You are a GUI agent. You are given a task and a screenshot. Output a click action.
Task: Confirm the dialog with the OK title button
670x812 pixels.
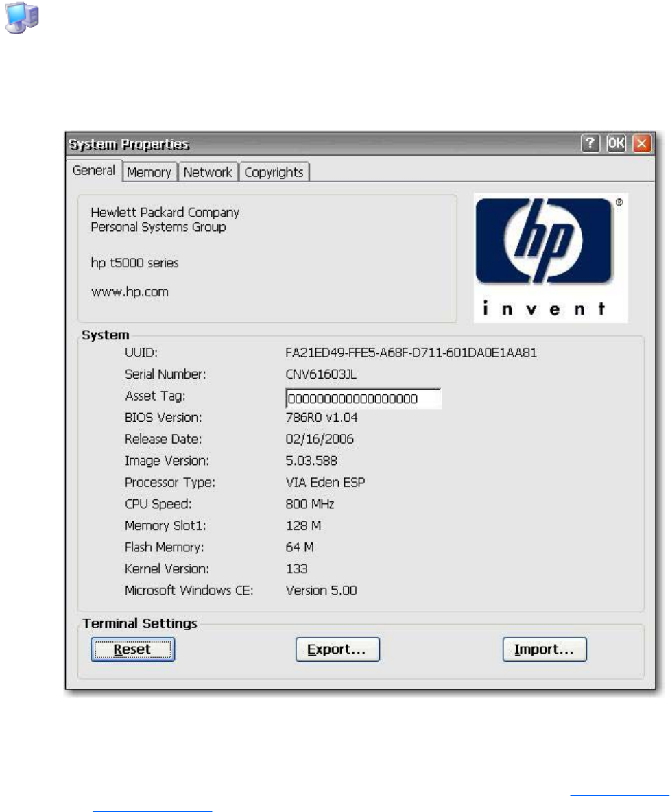[x=616, y=143]
